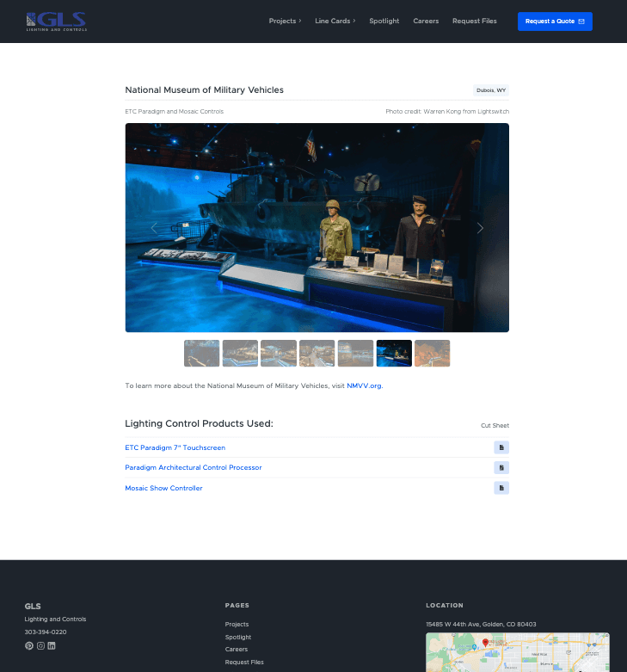This screenshot has width=627, height=672.
Task: Click the Cut Sheet column label
Action: [x=495, y=426]
